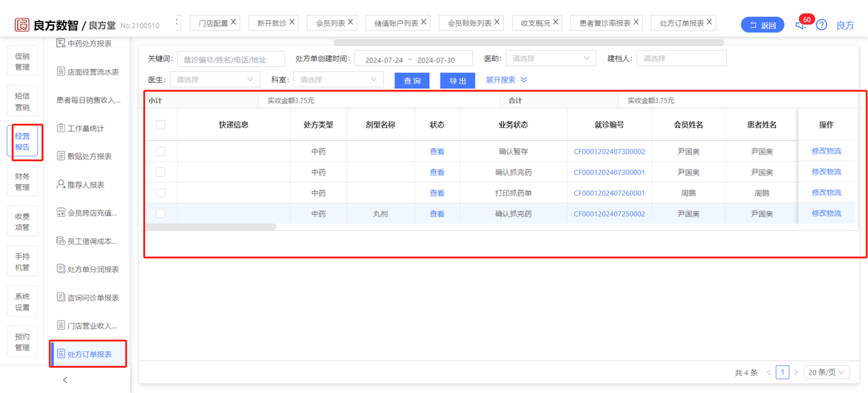Screen dimensions: 868x393
Task: Open the 科室 dropdown
Action: [x=338, y=79]
